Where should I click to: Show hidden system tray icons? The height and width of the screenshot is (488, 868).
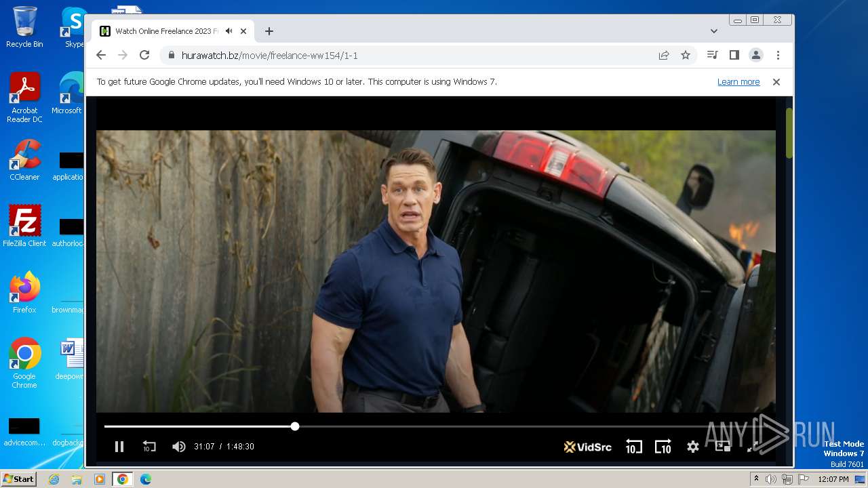[x=757, y=479]
